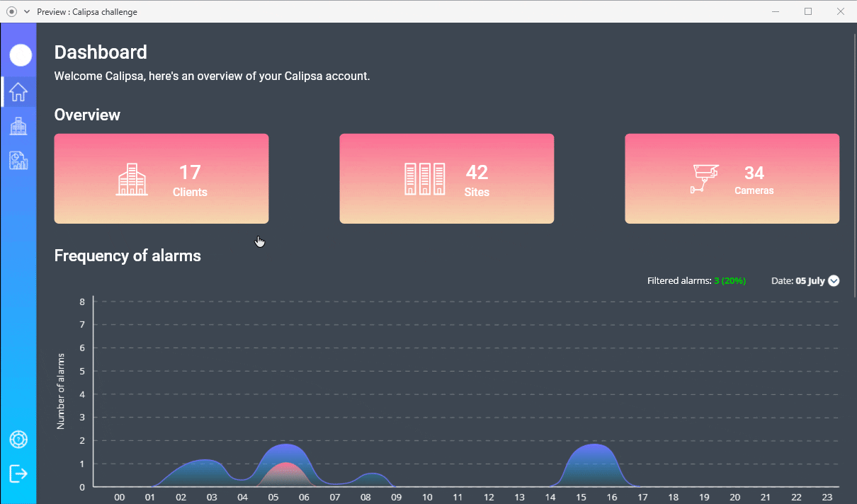Image resolution: width=857 pixels, height=504 pixels.
Task: Click the hour label "00" on the chart
Action: point(120,498)
